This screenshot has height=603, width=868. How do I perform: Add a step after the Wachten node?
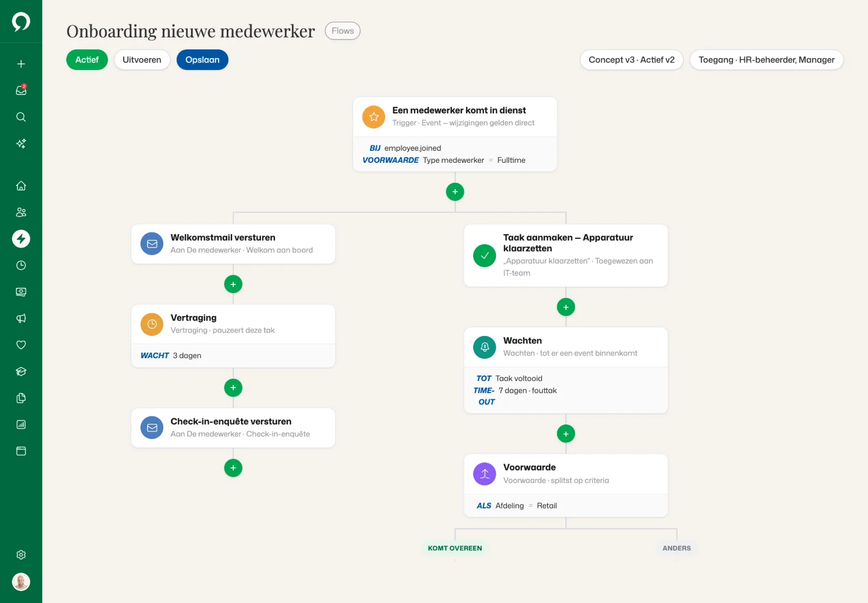click(566, 434)
